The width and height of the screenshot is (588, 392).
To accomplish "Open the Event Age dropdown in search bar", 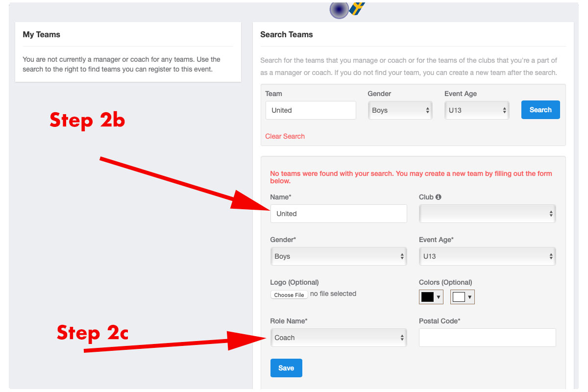I will click(x=477, y=110).
